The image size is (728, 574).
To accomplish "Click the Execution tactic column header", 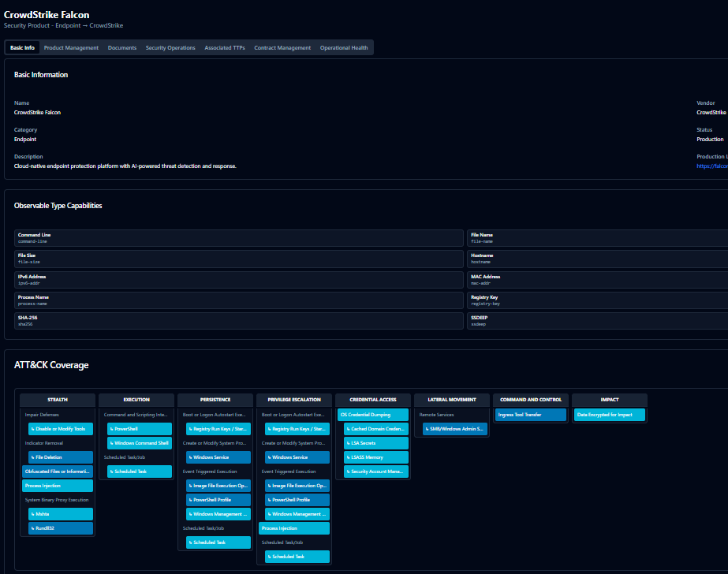I will [x=136, y=400].
